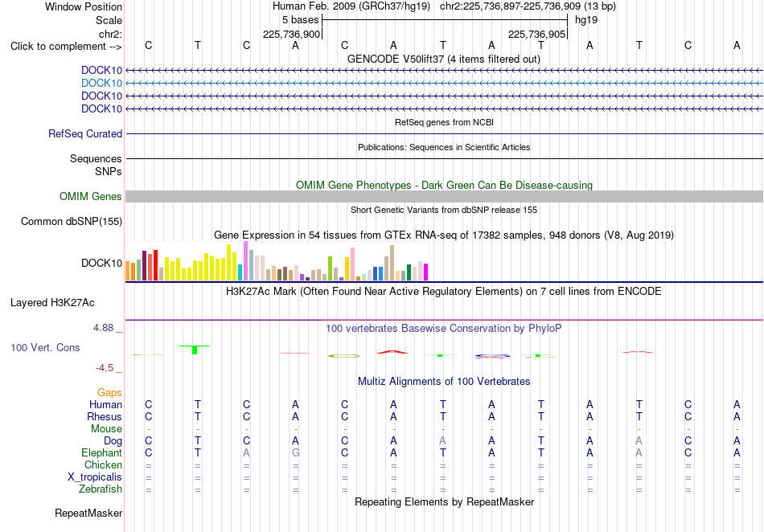Viewport: 764px width, 532px height.
Task: Click the red arched PhyloP peak
Action: tap(392, 351)
